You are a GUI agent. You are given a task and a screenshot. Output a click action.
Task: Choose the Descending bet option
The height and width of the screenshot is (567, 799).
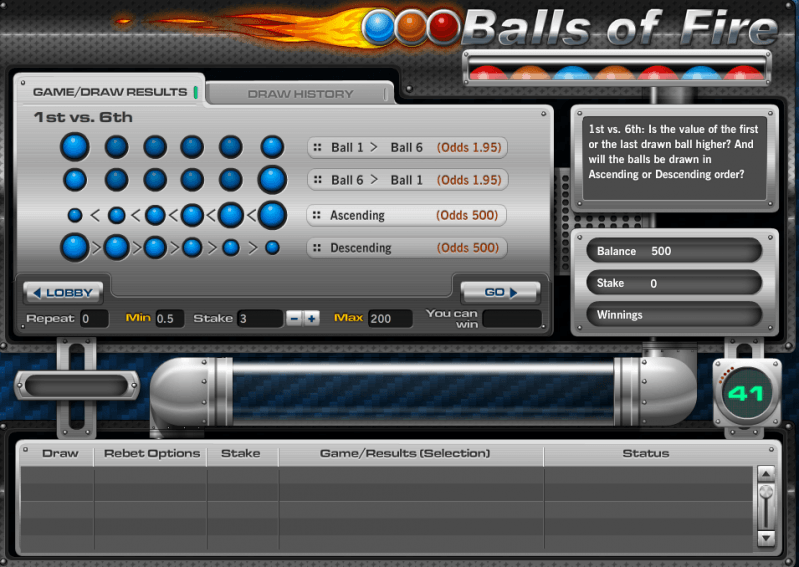406,248
